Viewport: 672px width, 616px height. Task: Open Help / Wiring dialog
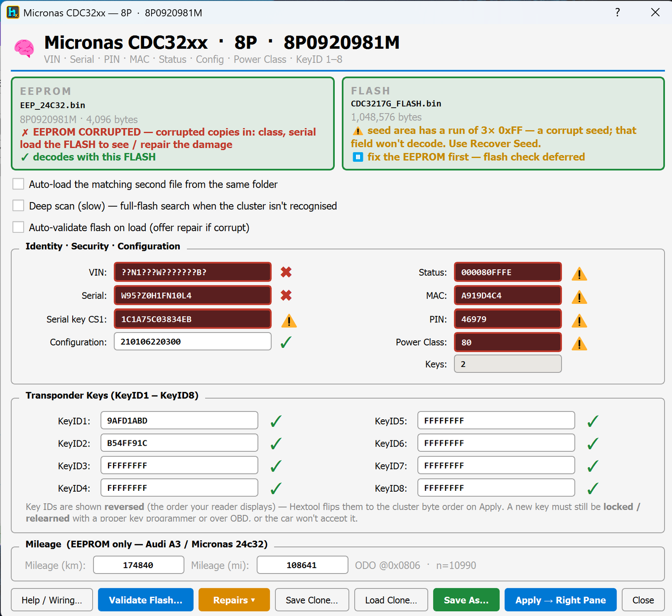tap(52, 600)
